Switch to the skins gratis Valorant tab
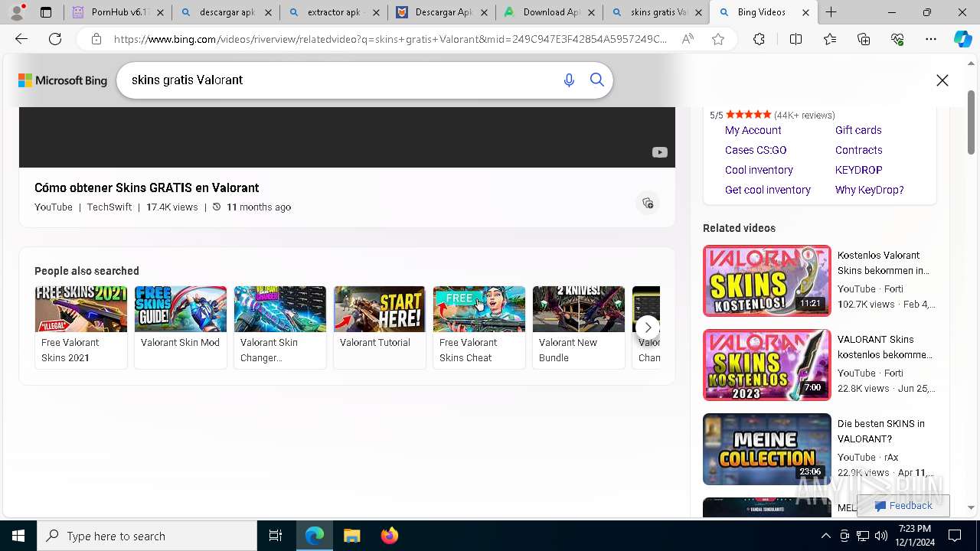 point(657,12)
